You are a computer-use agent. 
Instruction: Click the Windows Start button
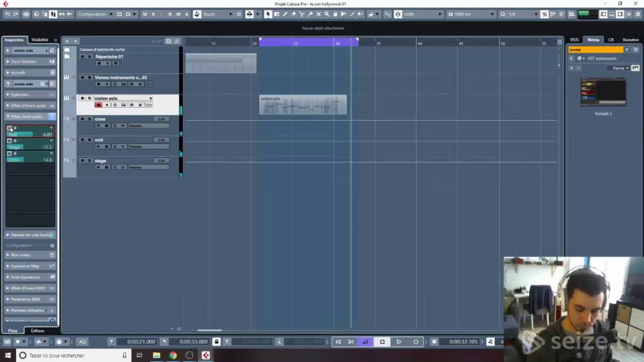8,355
